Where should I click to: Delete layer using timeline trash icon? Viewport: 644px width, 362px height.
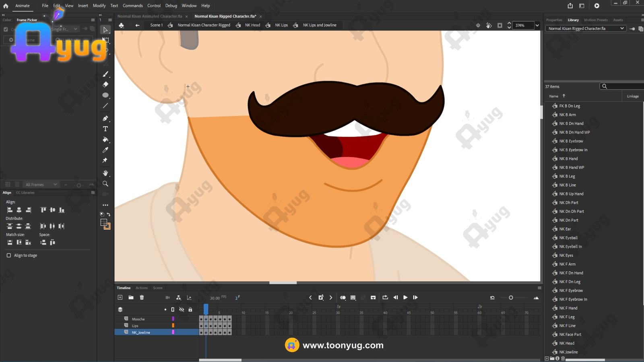click(142, 298)
